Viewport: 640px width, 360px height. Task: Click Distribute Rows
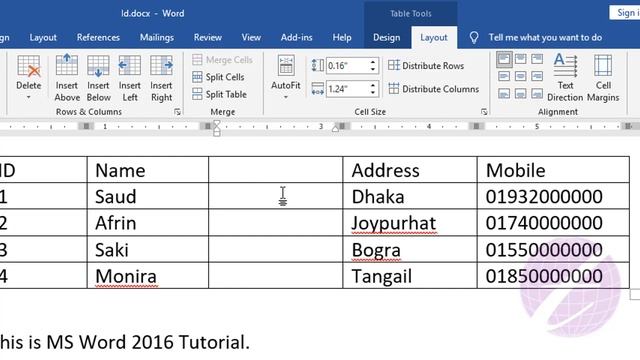[426, 66]
